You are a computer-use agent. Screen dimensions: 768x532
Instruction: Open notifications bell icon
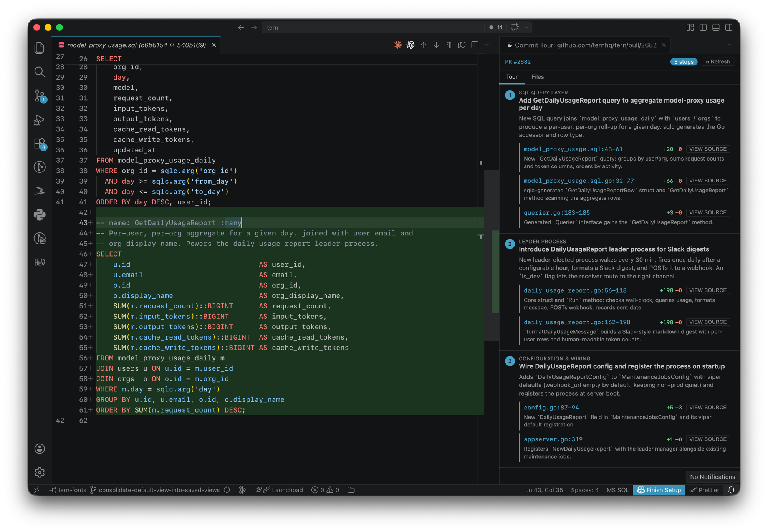(x=731, y=490)
